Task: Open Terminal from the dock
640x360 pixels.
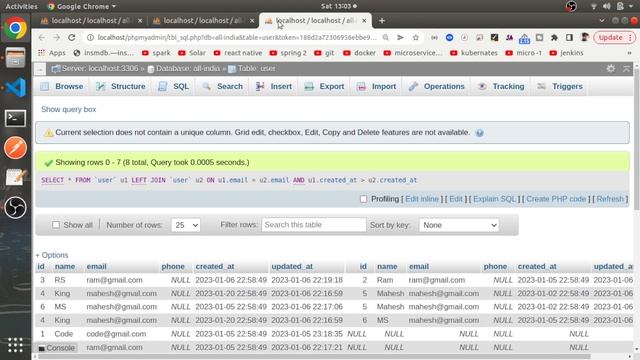Action: (x=16, y=118)
